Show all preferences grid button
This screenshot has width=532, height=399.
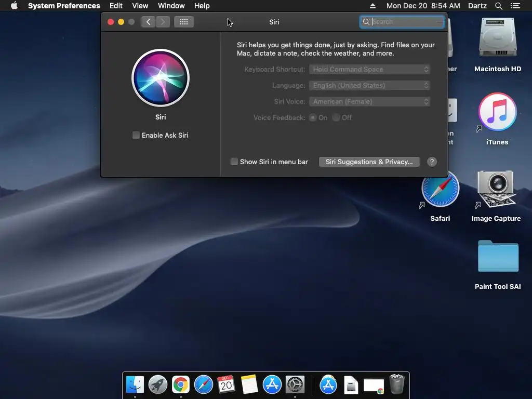184,22
